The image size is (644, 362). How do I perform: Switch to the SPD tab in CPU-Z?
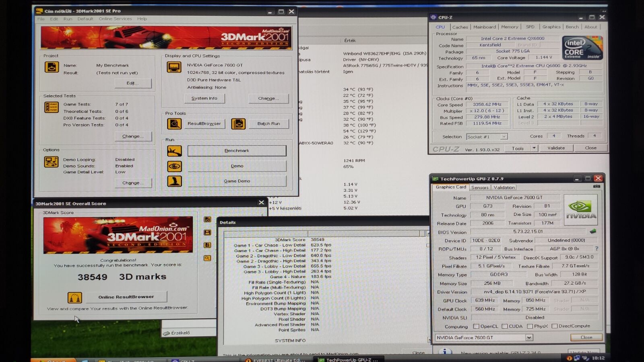tap(530, 27)
